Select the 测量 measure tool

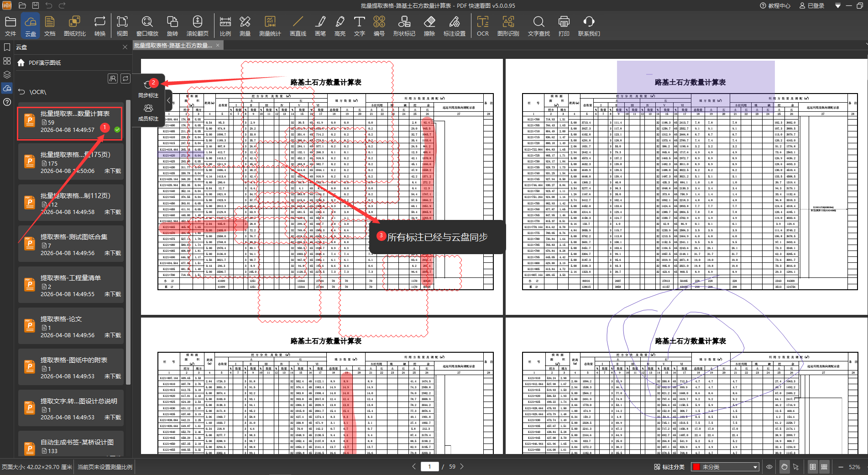point(245,26)
